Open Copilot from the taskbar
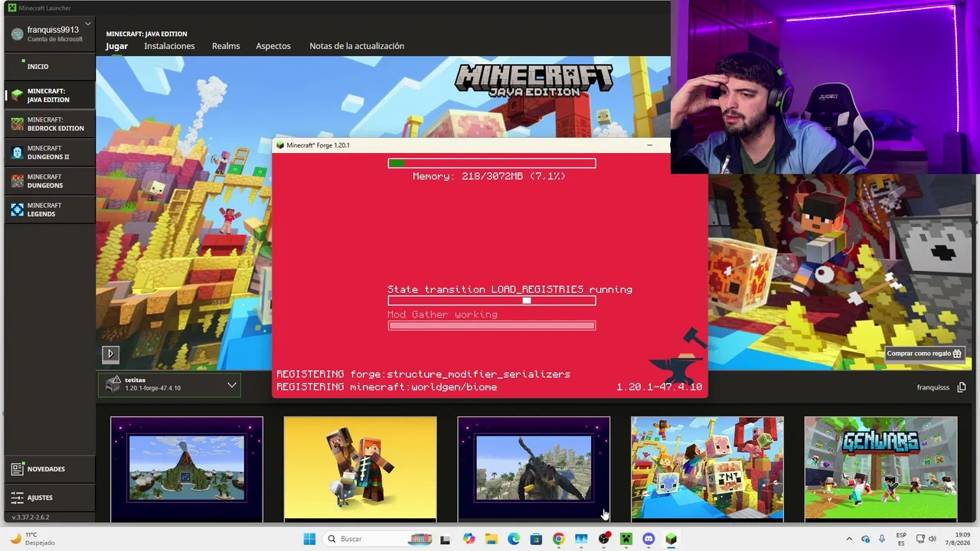Image resolution: width=980 pixels, height=551 pixels. coord(469,539)
